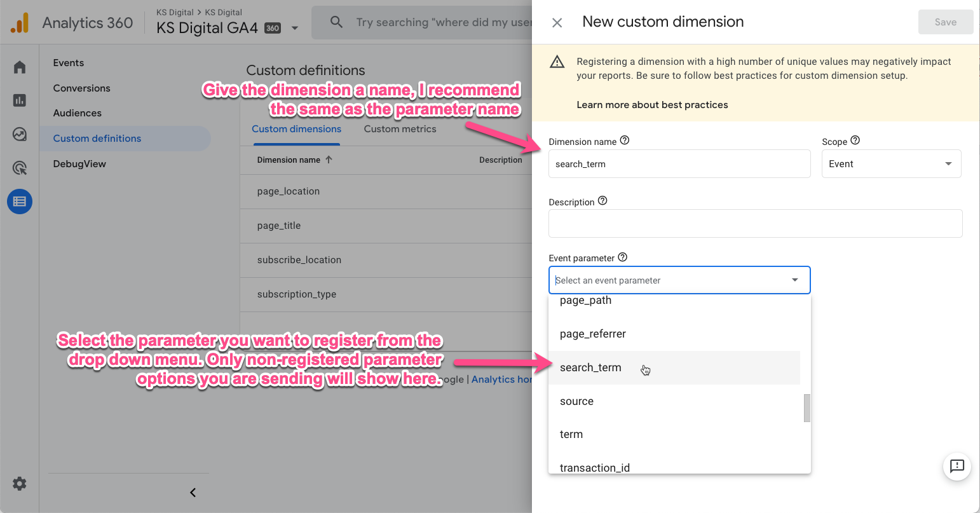980x513 pixels.
Task: Click the page_title dimension row
Action: (x=386, y=226)
